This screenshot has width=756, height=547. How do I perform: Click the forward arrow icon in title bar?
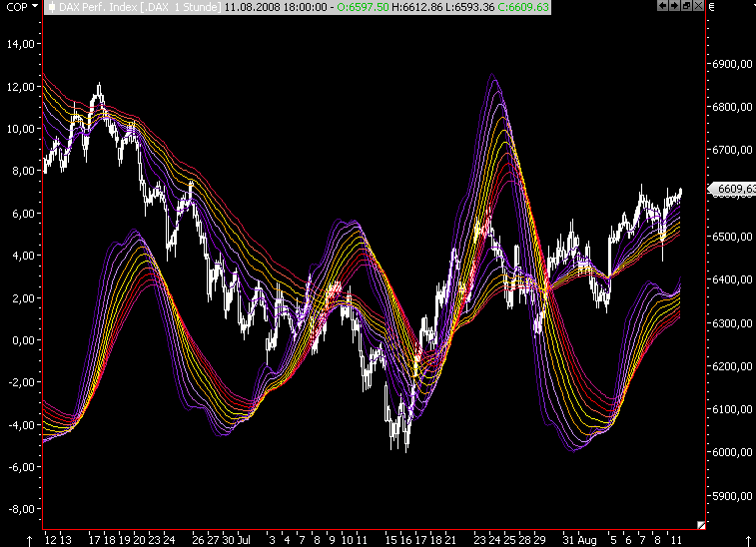674,6
